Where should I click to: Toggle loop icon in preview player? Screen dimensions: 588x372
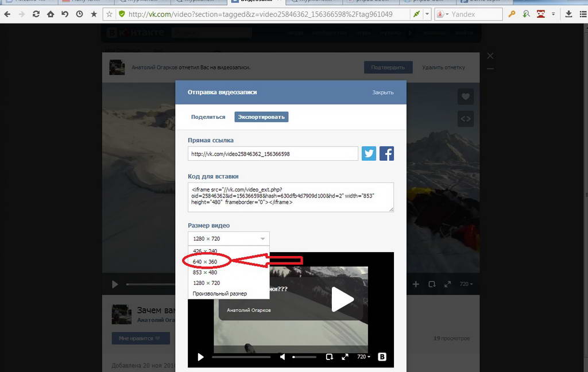pyautogui.click(x=330, y=357)
